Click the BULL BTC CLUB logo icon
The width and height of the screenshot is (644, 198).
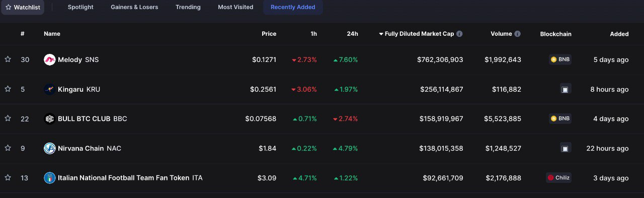coord(49,119)
